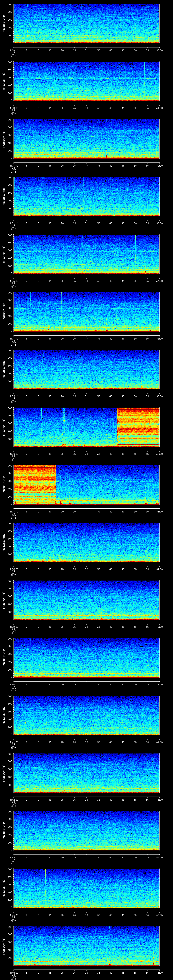Select the spectrogram panel starting at 1:29:00
Image resolution: width=173 pixels, height=980 pixels.
pos(86,24)
